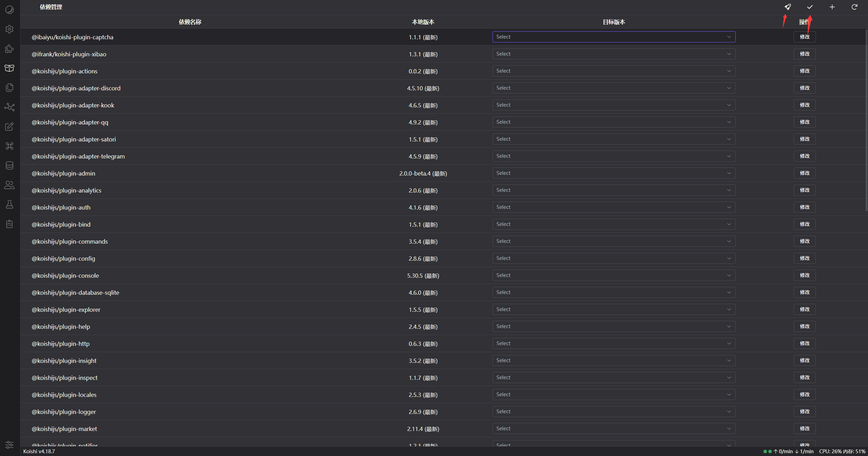Click version text 2.11.4 (最新)
This screenshot has width=868, height=456.
coord(423,429)
